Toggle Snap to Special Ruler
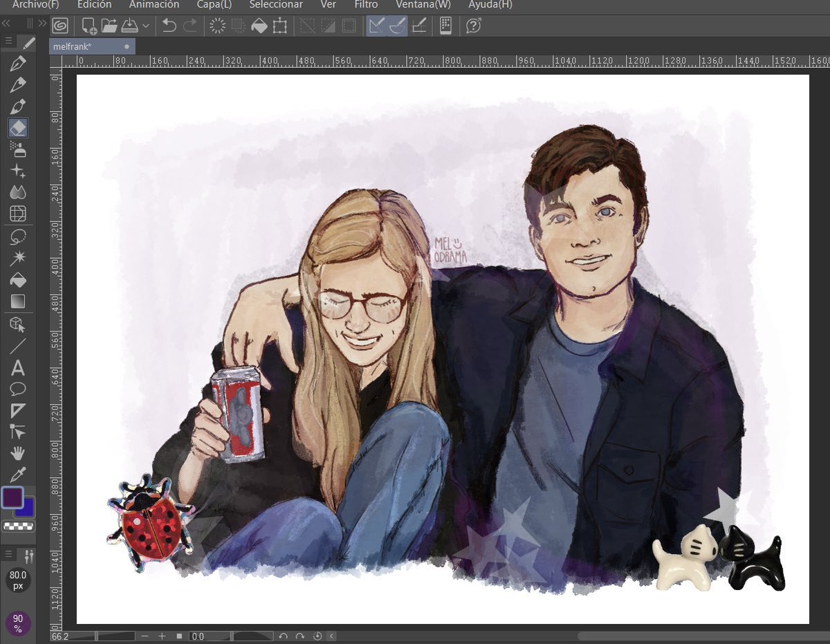 [x=398, y=26]
